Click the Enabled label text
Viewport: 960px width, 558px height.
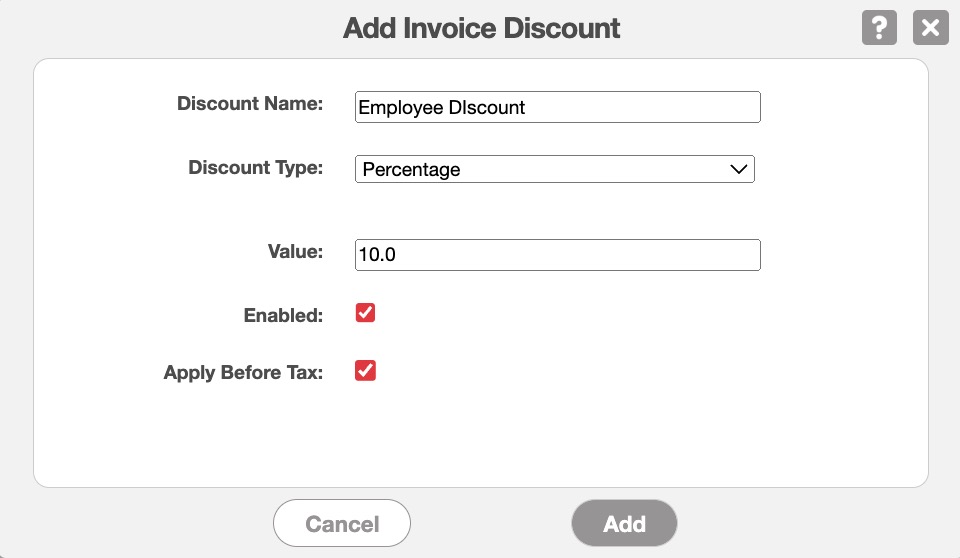click(x=283, y=316)
